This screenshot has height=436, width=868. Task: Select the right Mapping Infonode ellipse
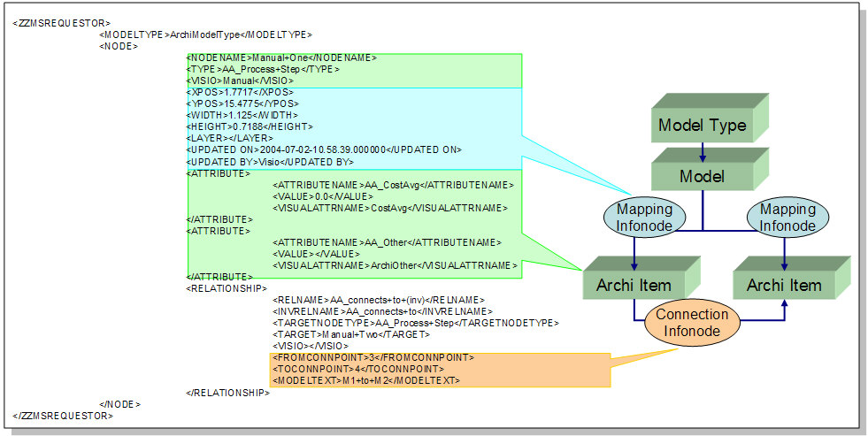tap(787, 218)
